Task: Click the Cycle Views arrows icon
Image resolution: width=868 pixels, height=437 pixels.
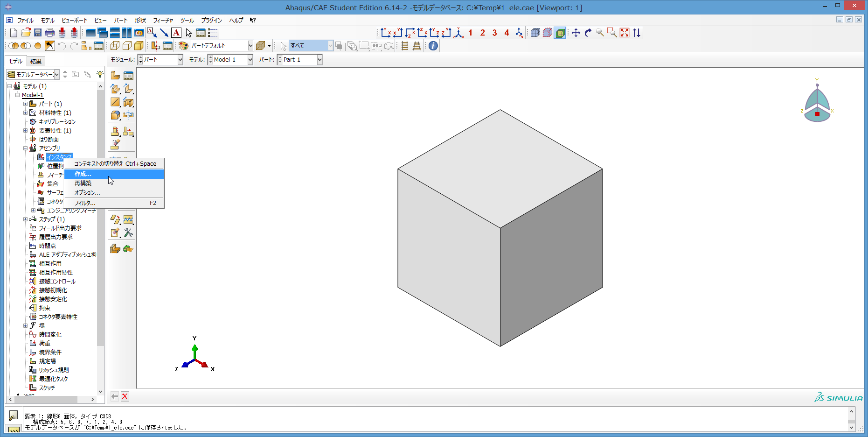Action: click(x=637, y=33)
